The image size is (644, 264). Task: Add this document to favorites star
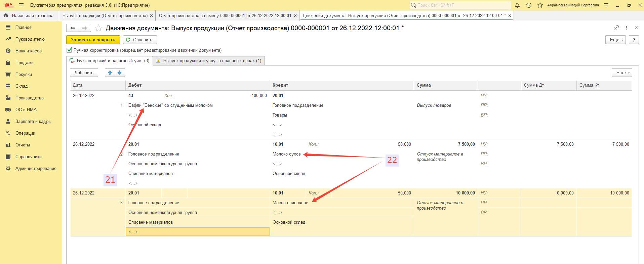point(98,28)
